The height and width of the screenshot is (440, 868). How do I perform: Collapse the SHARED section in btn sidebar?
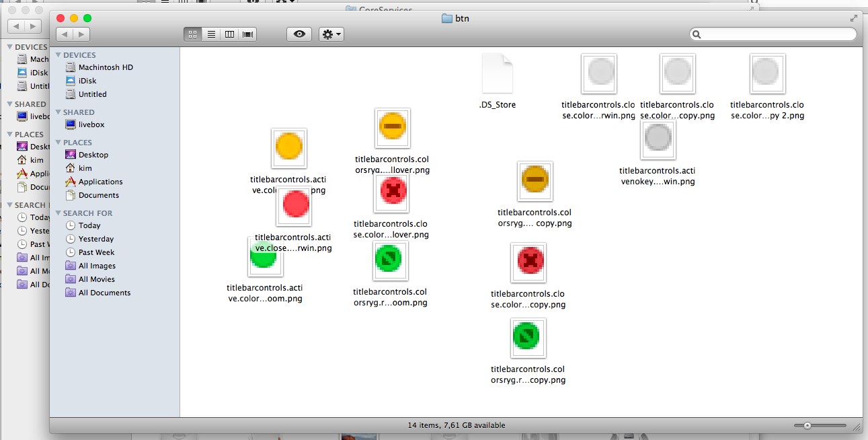(x=58, y=112)
